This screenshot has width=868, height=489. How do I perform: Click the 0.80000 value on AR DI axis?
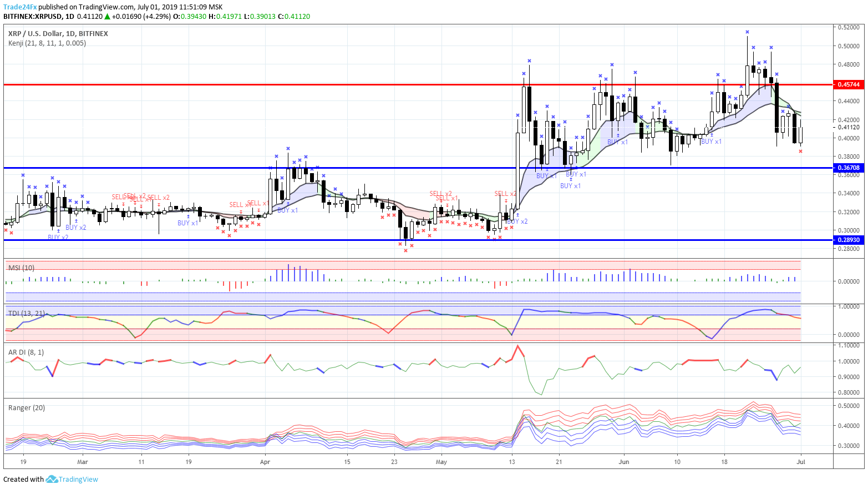click(849, 392)
